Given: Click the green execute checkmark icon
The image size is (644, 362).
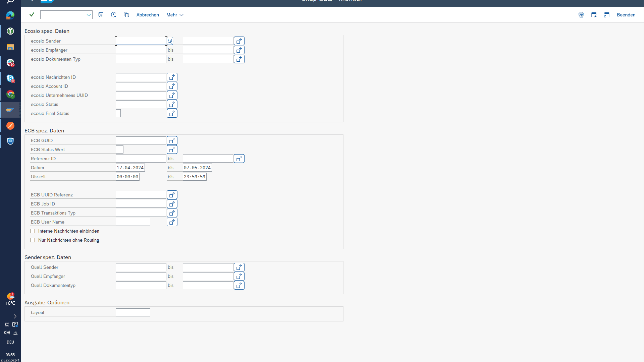Looking at the screenshot, I should 32,14.
